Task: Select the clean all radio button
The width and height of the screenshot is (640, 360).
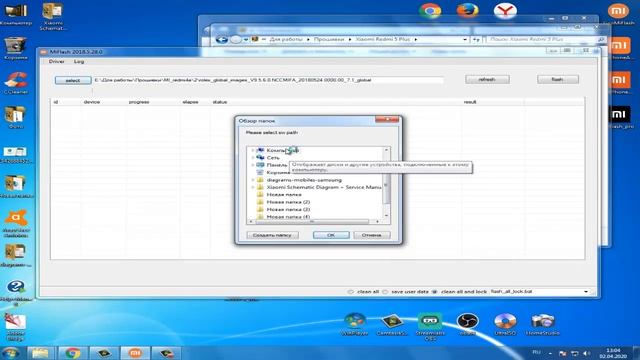Action: [350, 292]
